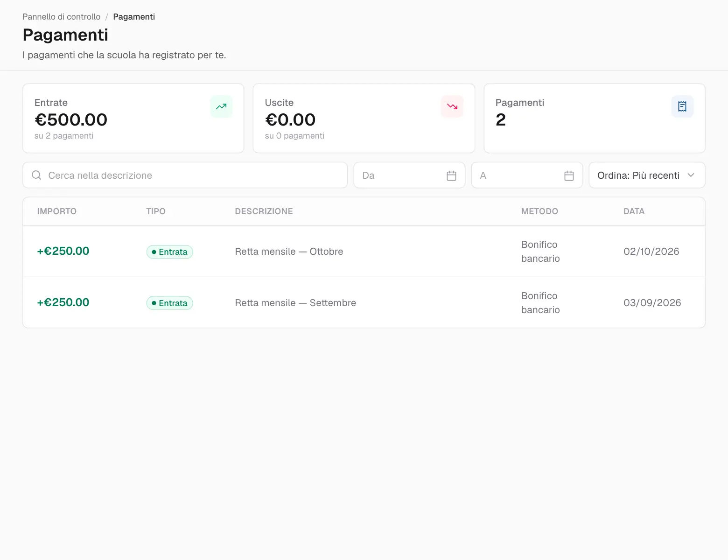Click the green trending-up icon in Entrate card

point(221,106)
